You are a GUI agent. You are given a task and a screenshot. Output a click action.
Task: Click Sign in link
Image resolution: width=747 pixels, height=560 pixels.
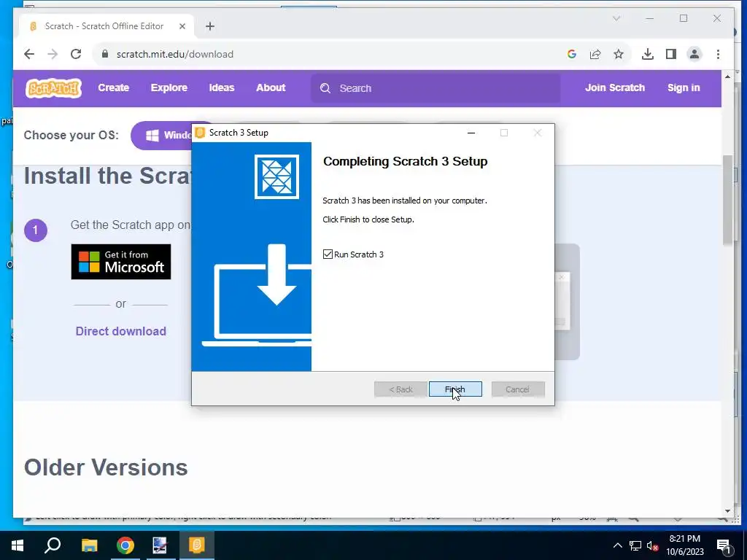683,87
